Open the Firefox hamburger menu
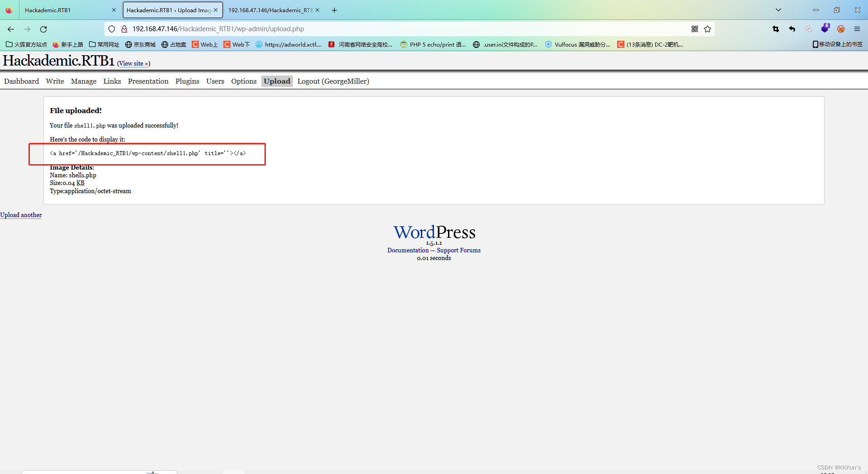868x474 pixels. [857, 29]
